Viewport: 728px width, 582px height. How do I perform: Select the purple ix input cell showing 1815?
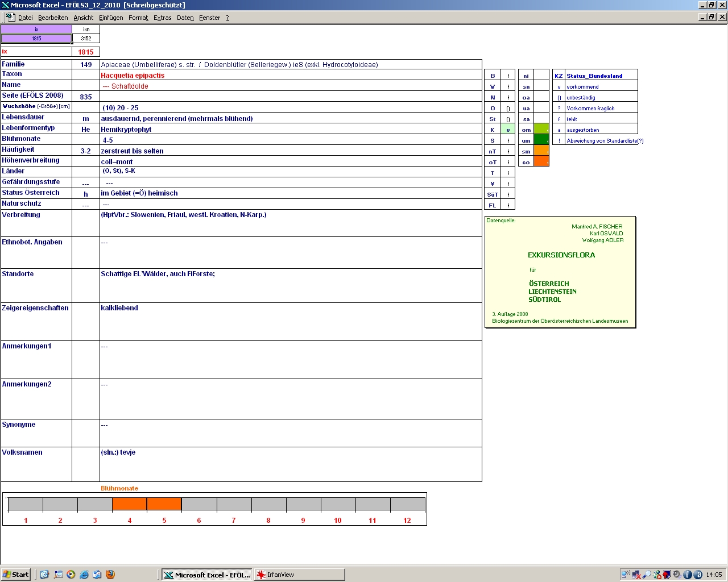[36, 39]
